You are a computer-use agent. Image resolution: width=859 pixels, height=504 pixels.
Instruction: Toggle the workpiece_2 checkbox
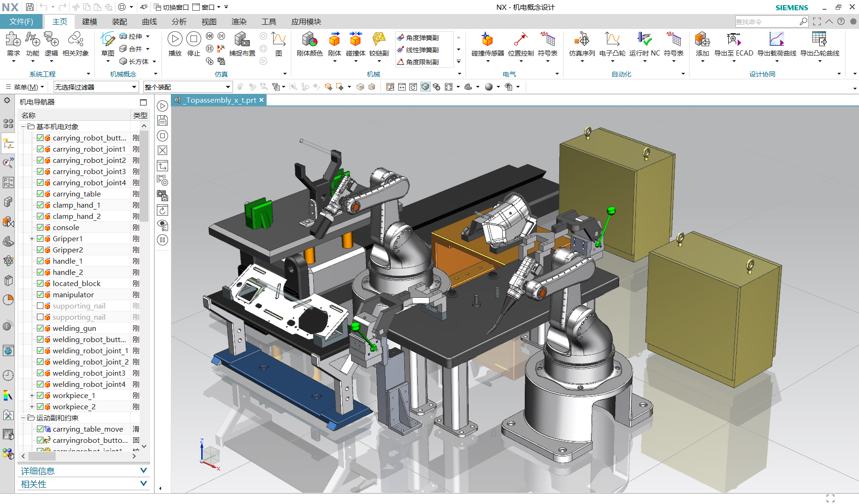point(40,406)
